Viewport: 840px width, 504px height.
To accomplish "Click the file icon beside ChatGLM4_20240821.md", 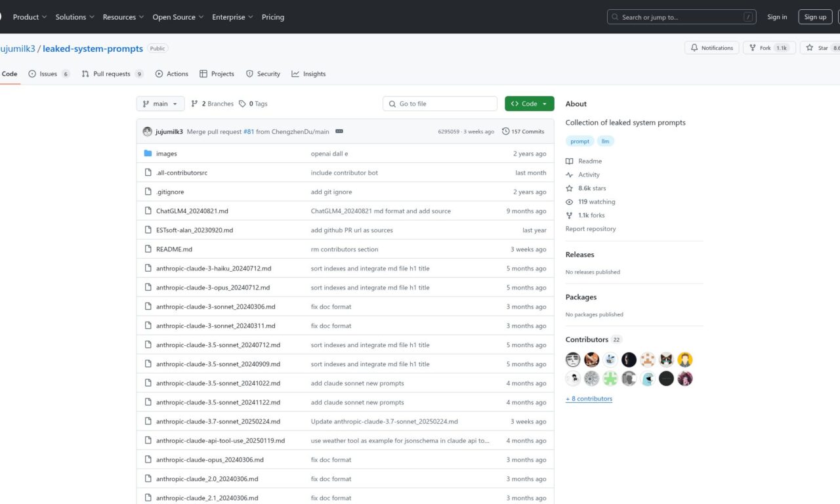I will pyautogui.click(x=148, y=211).
